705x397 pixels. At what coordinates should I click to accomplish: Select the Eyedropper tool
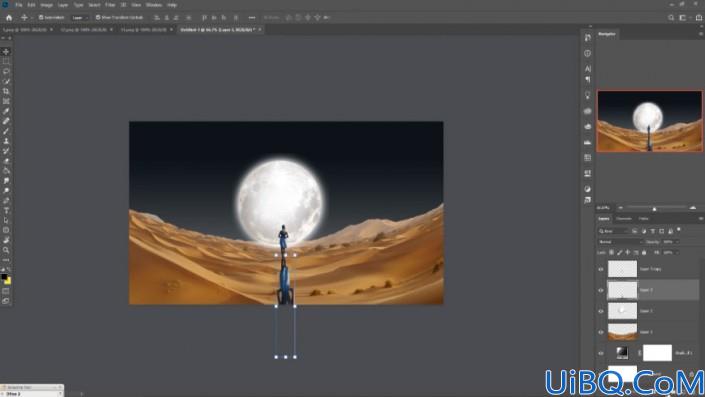[6, 111]
